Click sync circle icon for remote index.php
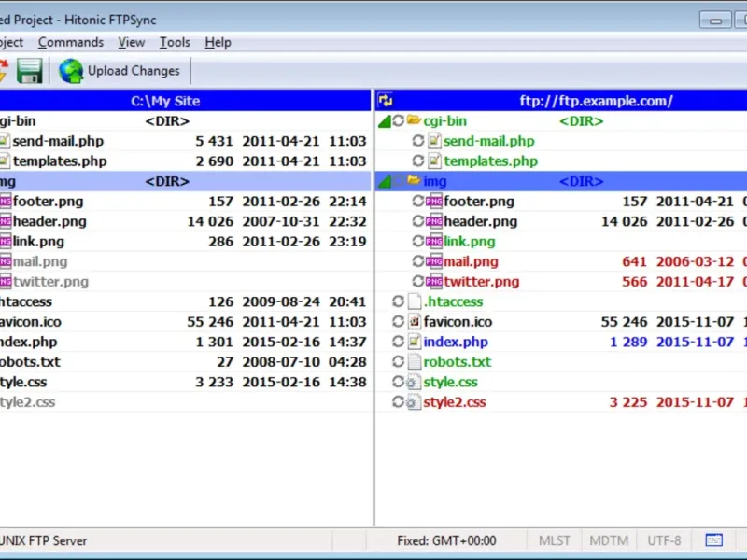Viewport: 747px width, 560px height. pyautogui.click(x=399, y=342)
